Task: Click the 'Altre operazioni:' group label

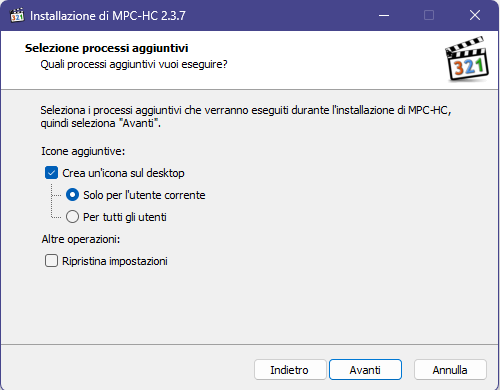Action: point(81,239)
